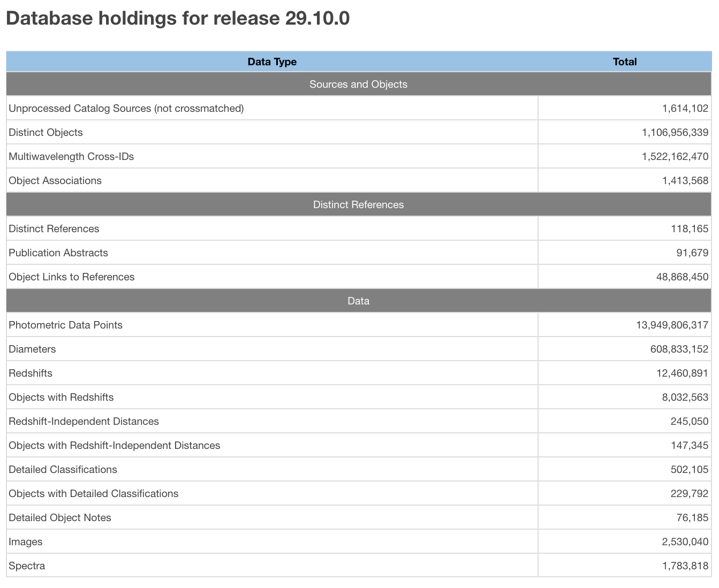Click the gray Data section header

tap(358, 301)
